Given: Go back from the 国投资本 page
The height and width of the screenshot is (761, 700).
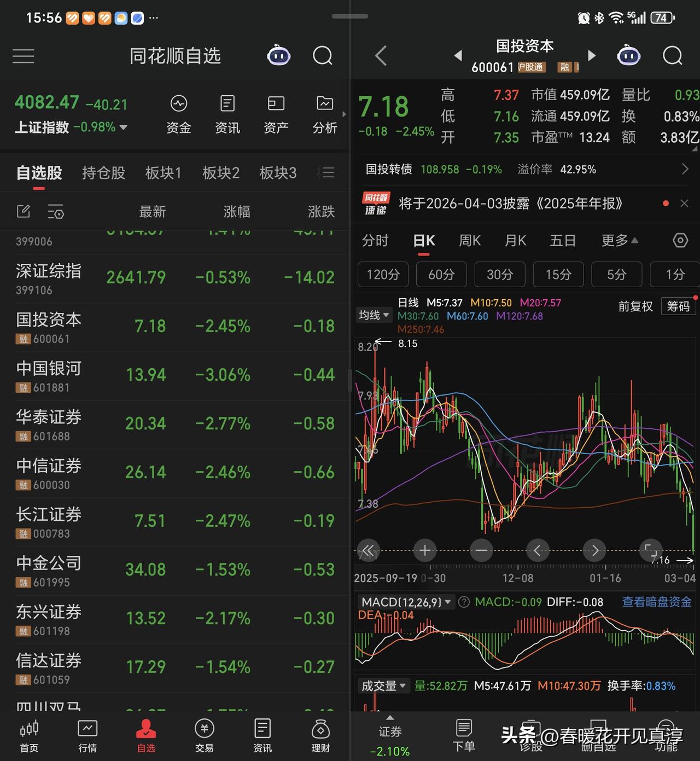Looking at the screenshot, I should 381,56.
